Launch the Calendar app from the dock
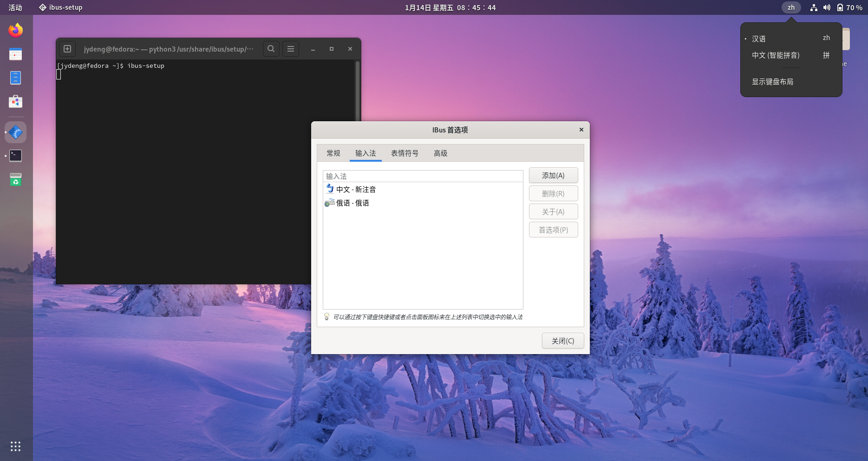This screenshot has height=461, width=868. tap(15, 54)
